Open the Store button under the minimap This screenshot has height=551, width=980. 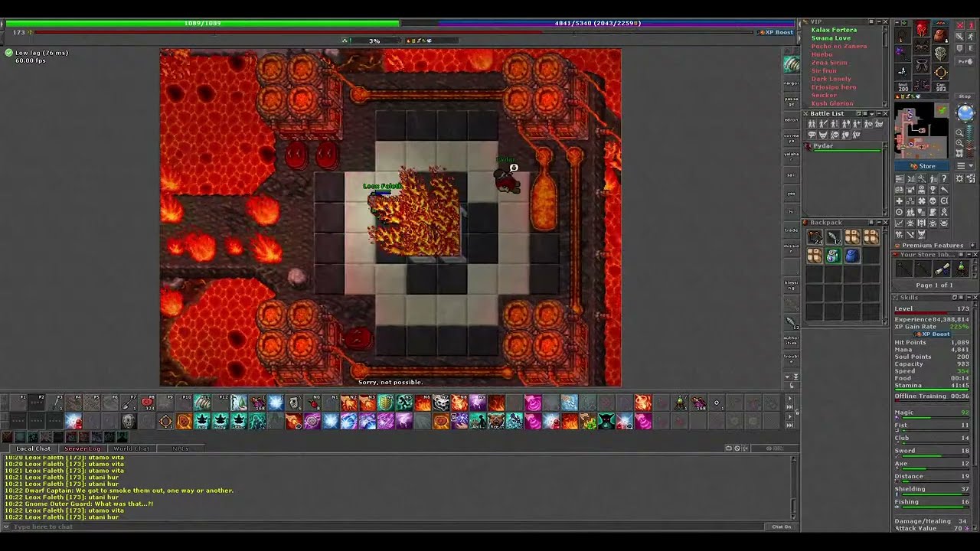tap(922, 166)
